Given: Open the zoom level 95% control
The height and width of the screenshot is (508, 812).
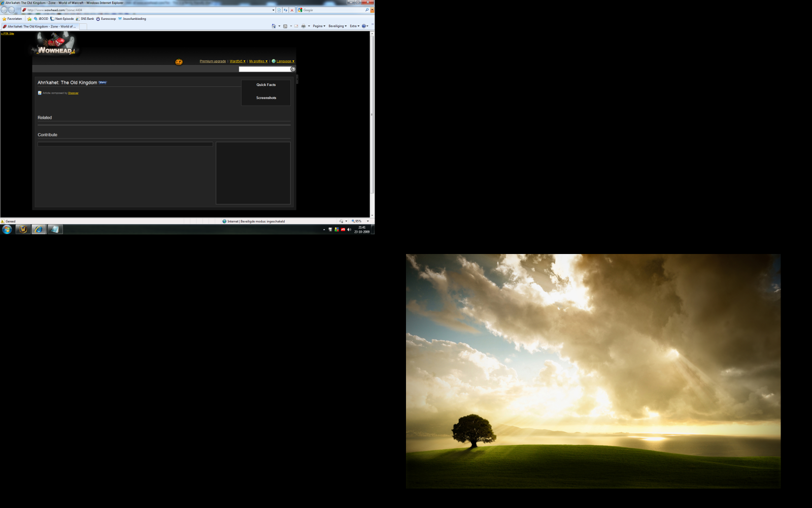Looking at the screenshot, I should tap(360, 221).
